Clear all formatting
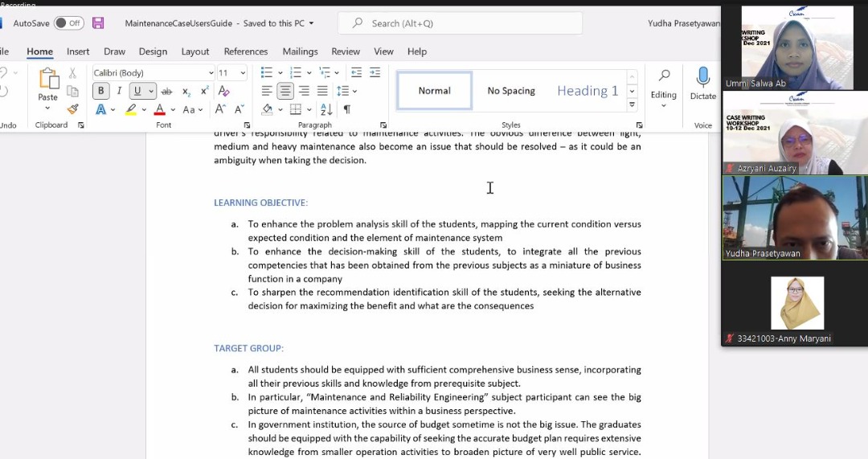Viewport: 868px width, 459px height. (223, 91)
